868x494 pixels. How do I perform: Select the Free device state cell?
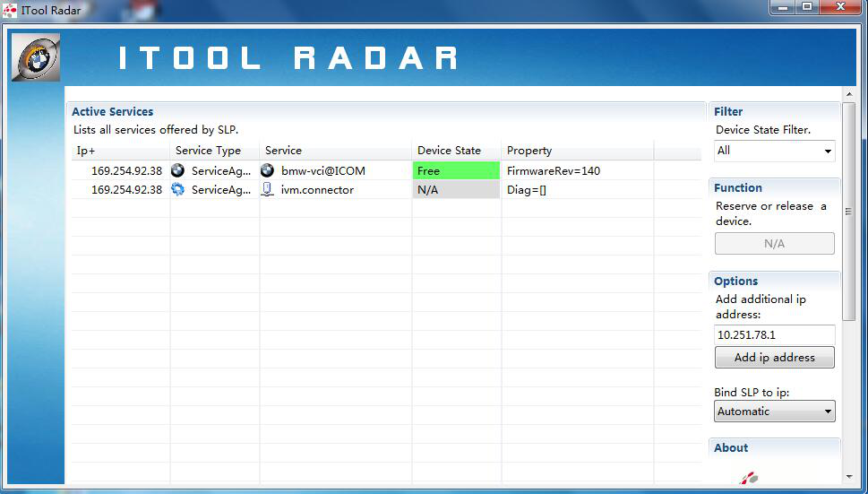457,170
